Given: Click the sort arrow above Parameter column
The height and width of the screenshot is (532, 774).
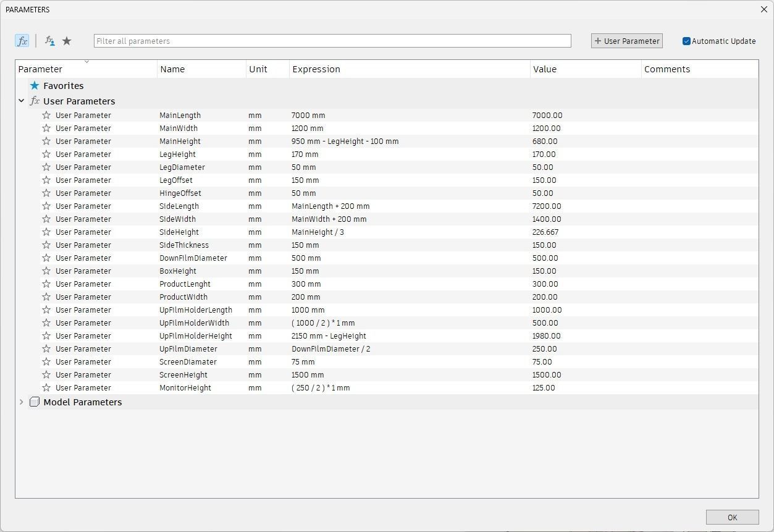Looking at the screenshot, I should (x=86, y=62).
